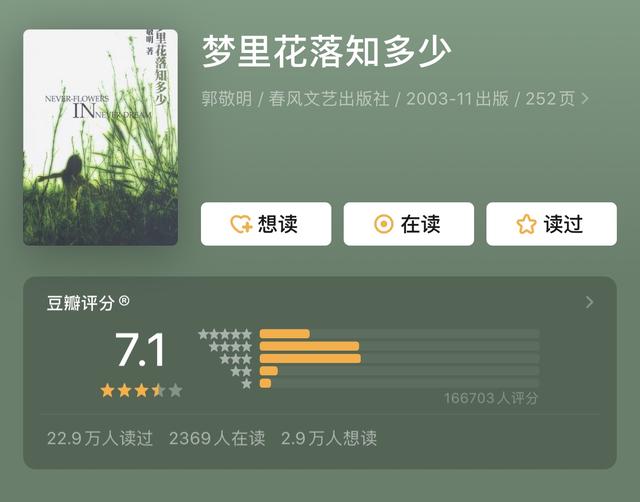
Task: Tap the circle dot icon on 在读
Action: tap(384, 224)
